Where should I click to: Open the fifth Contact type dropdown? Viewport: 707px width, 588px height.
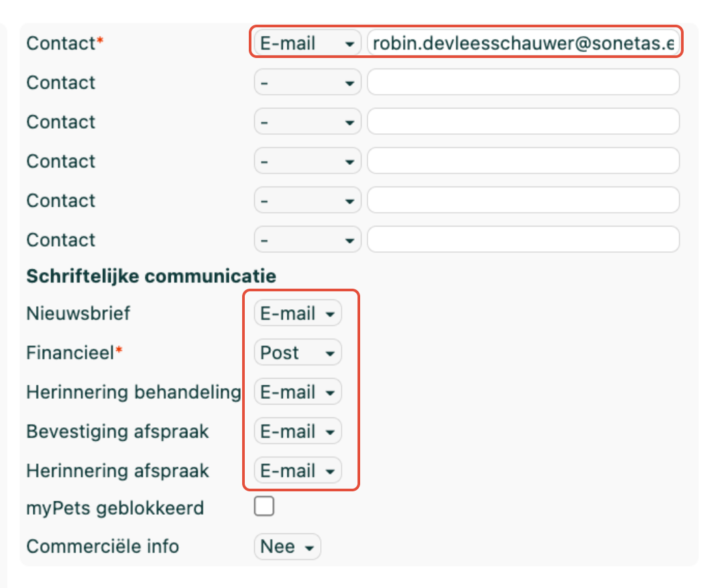point(307,200)
